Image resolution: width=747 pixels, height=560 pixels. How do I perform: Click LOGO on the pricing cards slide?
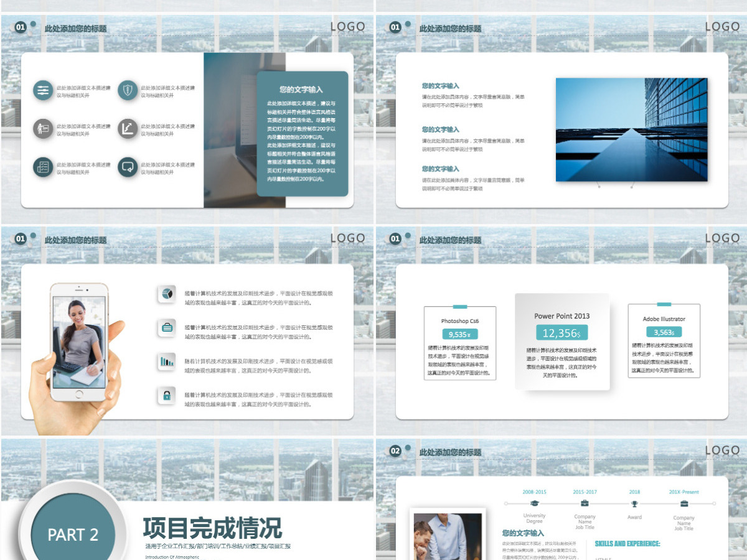point(722,238)
